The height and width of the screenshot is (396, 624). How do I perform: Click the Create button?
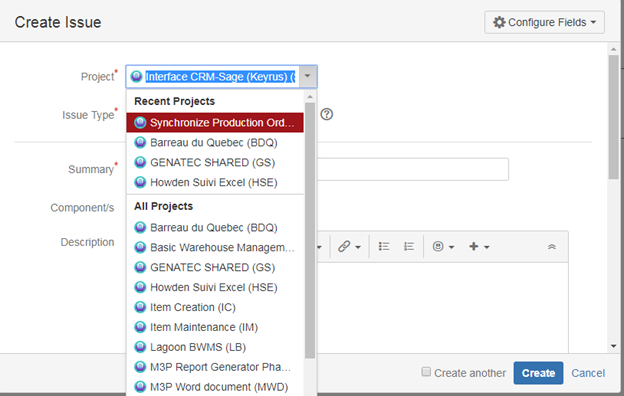tap(538, 373)
